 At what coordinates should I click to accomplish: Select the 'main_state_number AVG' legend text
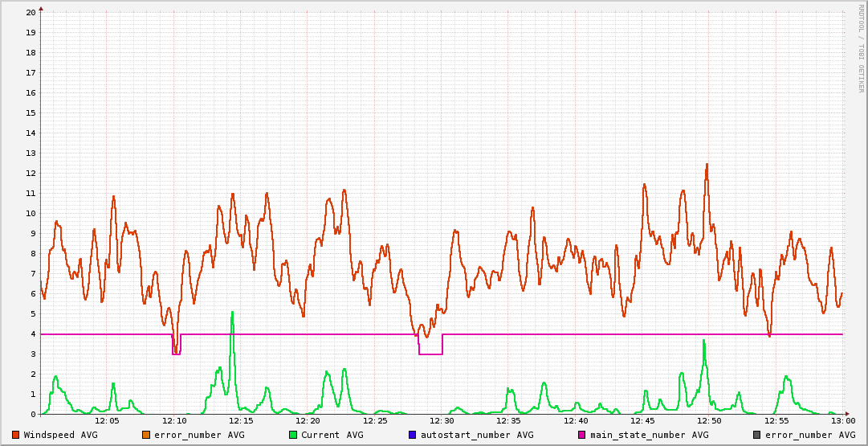650,435
